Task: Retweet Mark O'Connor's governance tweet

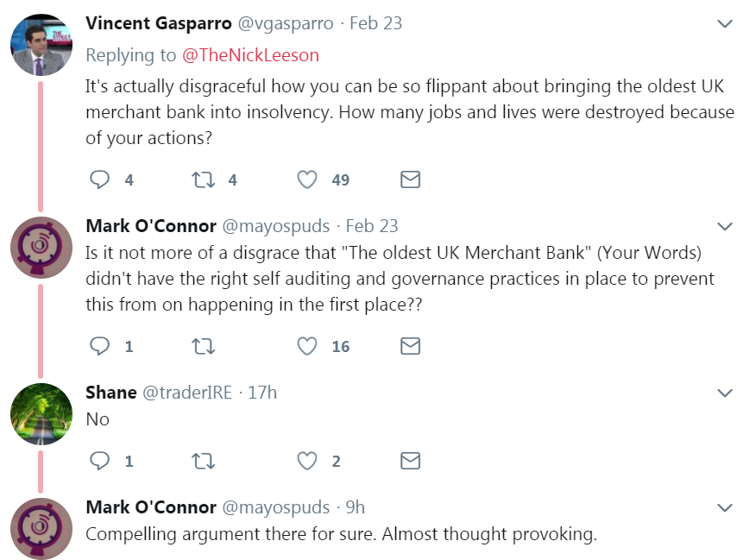Action: [x=204, y=346]
